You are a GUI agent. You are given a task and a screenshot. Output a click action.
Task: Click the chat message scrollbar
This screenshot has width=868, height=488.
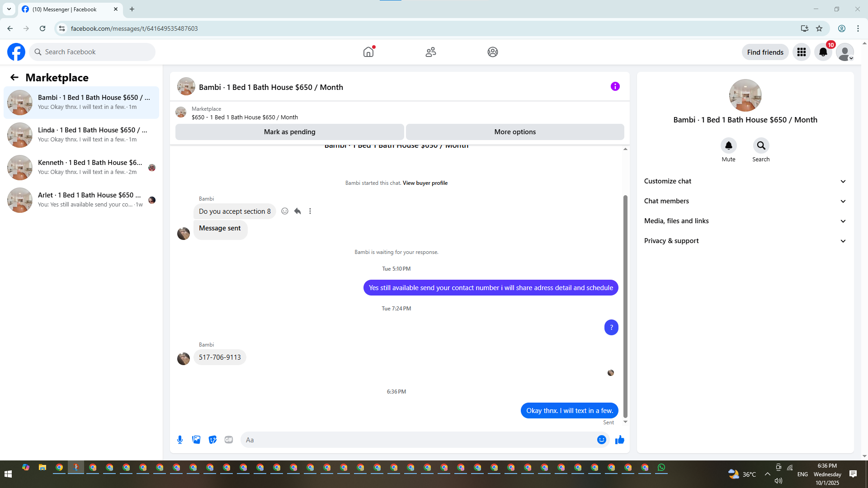coord(626,307)
